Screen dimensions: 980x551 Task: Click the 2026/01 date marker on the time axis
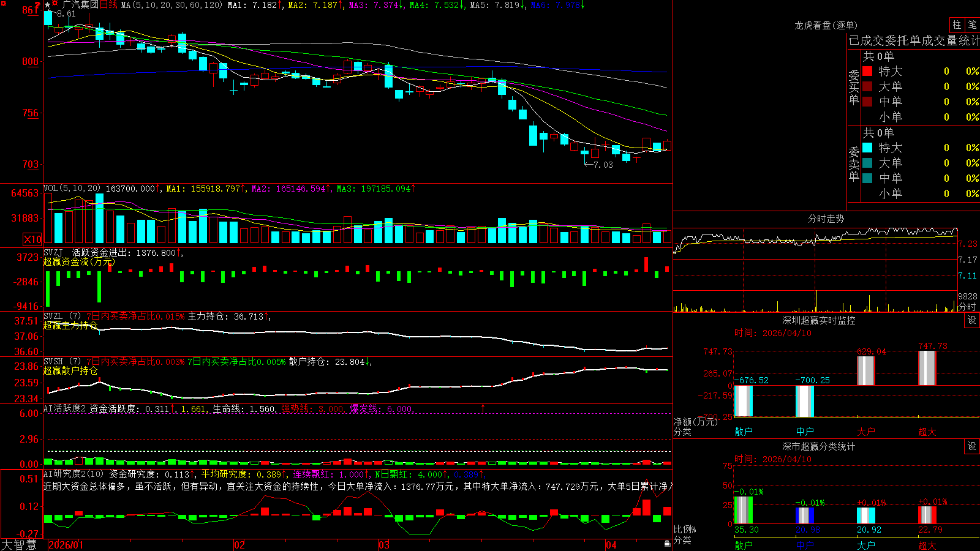66,545
